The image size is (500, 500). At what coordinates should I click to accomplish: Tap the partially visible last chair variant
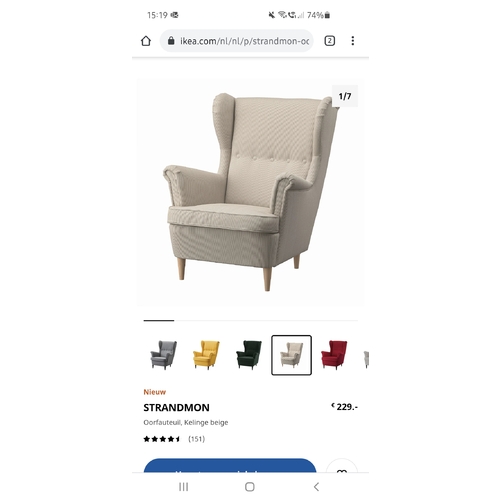[x=366, y=359]
